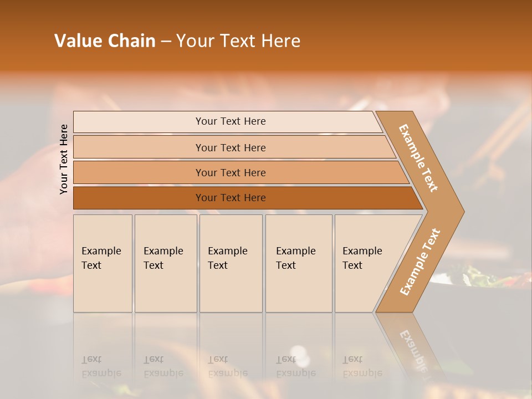Select the upper chevron 'Example Text' label

click(x=418, y=157)
